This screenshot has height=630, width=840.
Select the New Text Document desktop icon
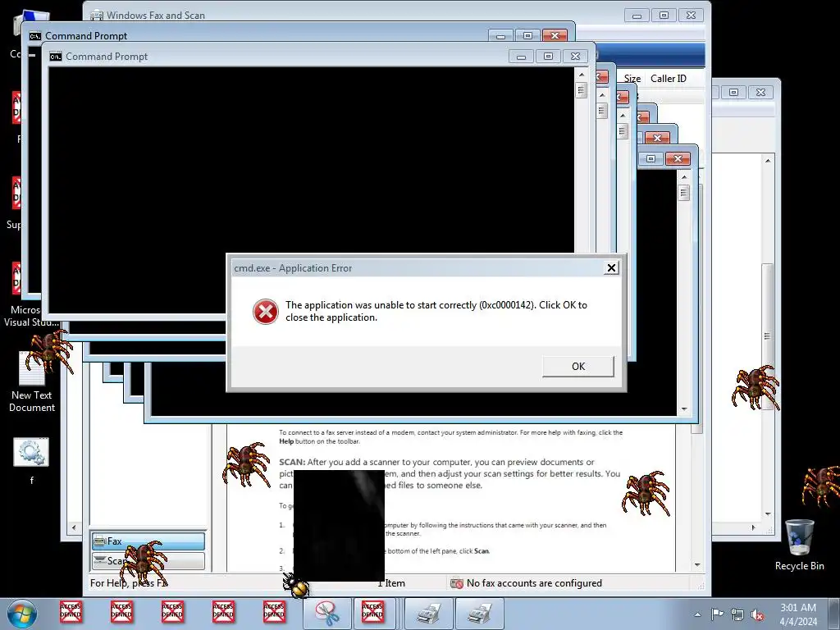coord(32,383)
